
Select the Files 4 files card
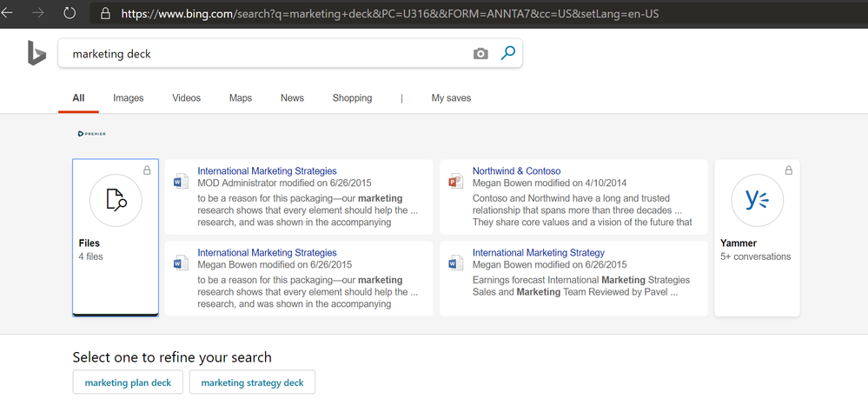[116, 237]
